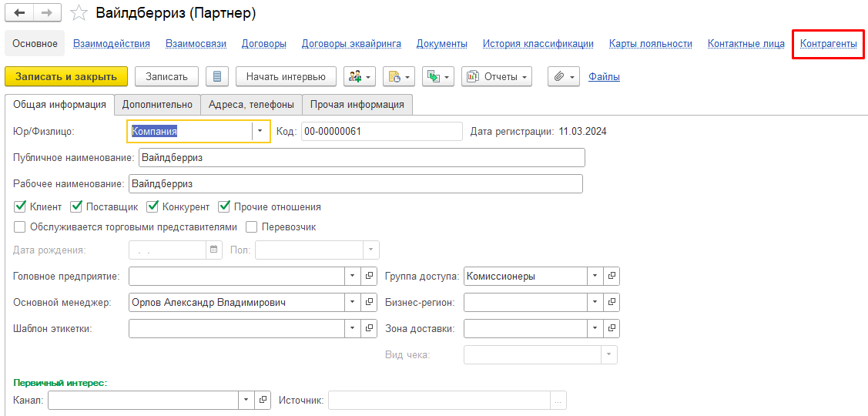Click the Основной менеджер field Орлов Александр Владимирович
This screenshot has width=868, height=416.
click(236, 303)
